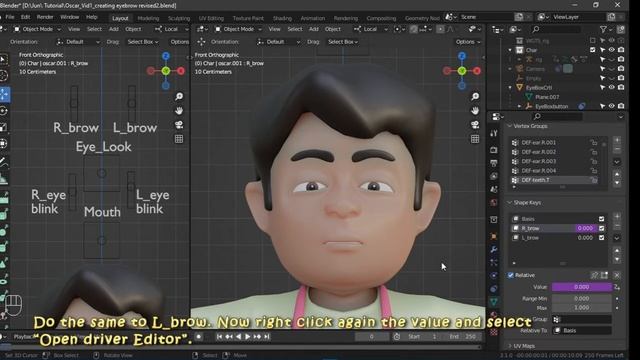Viewport: 640px width, 360px height.
Task: Add a new vertex group with plus button
Action: coord(617,140)
